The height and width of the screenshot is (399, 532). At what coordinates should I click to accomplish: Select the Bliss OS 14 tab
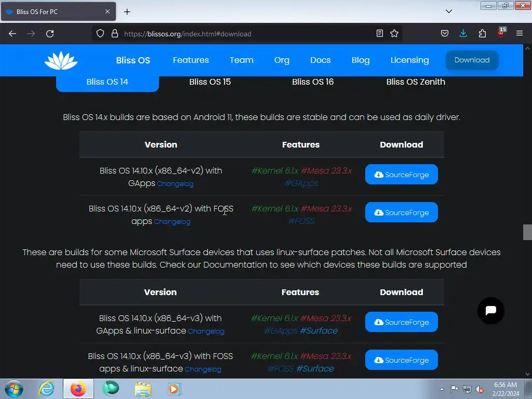[x=107, y=82]
